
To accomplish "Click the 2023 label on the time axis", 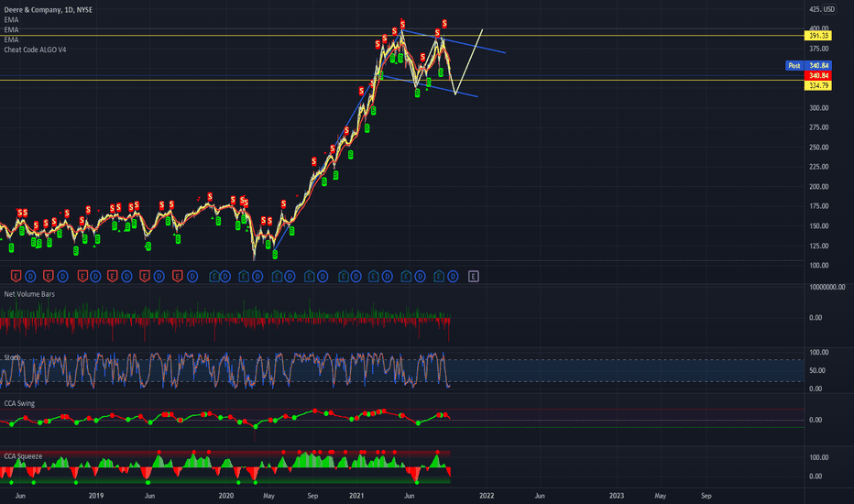I will [617, 496].
